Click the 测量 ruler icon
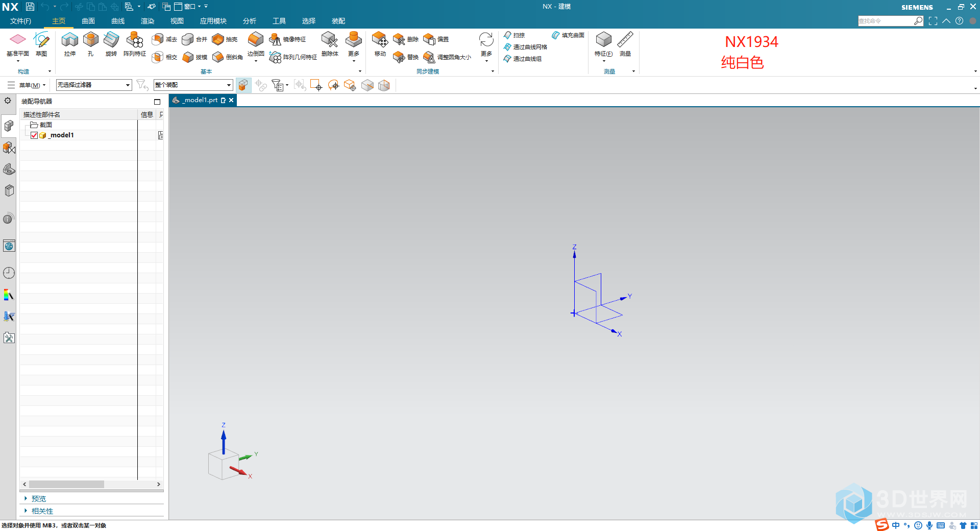This screenshot has width=980, height=531. (x=625, y=43)
